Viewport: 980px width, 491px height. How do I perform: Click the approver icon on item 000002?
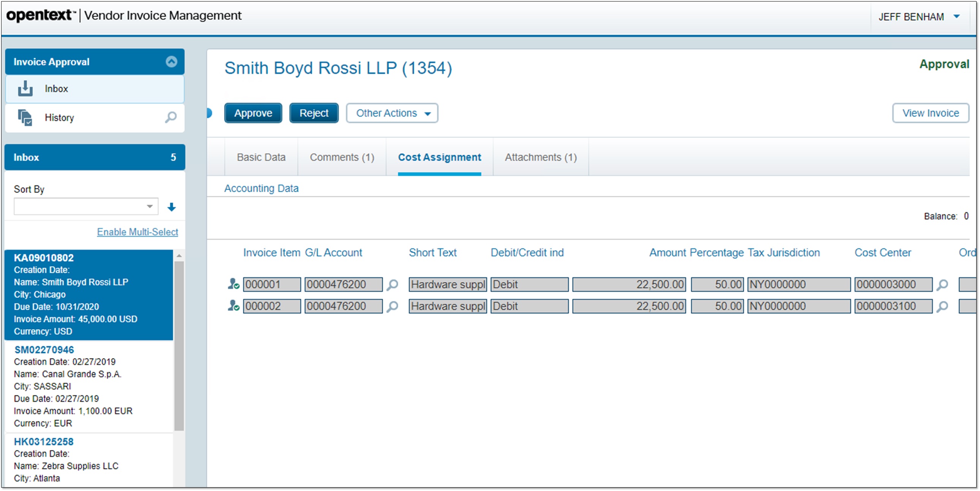[233, 306]
